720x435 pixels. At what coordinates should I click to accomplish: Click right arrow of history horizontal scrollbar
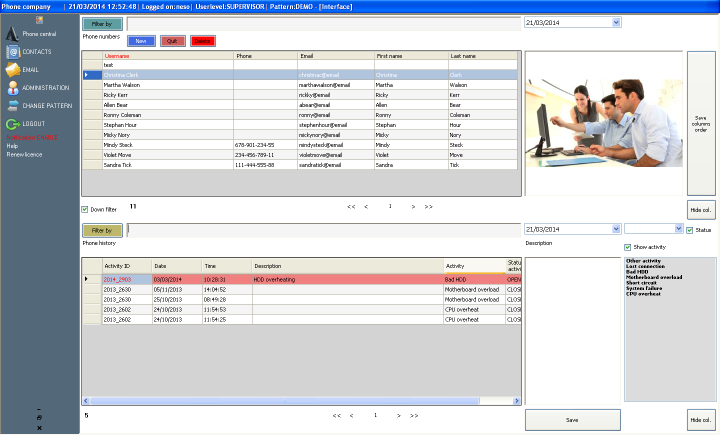pos(517,401)
